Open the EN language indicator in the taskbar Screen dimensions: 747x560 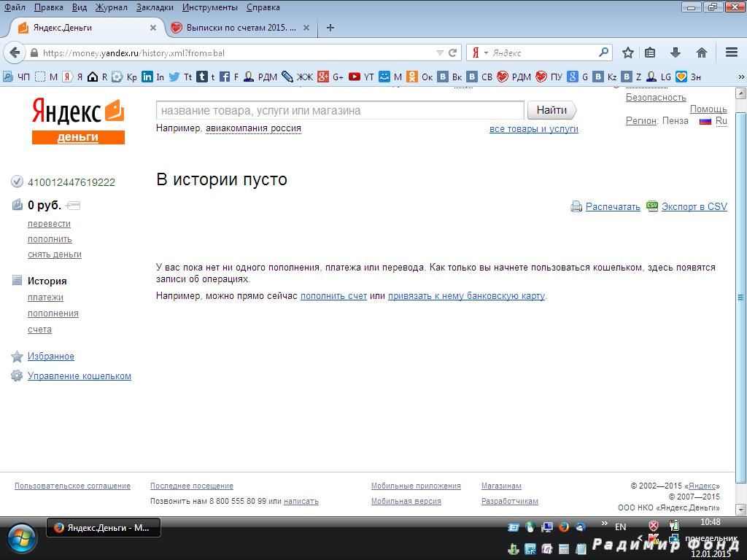pyautogui.click(x=620, y=526)
